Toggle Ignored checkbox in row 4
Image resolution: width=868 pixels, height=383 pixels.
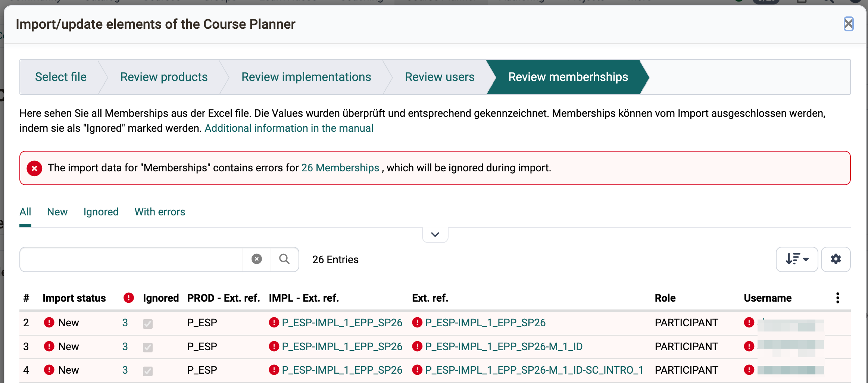coord(148,371)
